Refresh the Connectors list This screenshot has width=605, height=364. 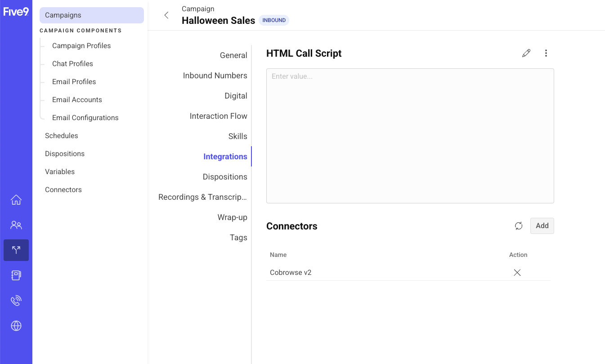click(519, 226)
